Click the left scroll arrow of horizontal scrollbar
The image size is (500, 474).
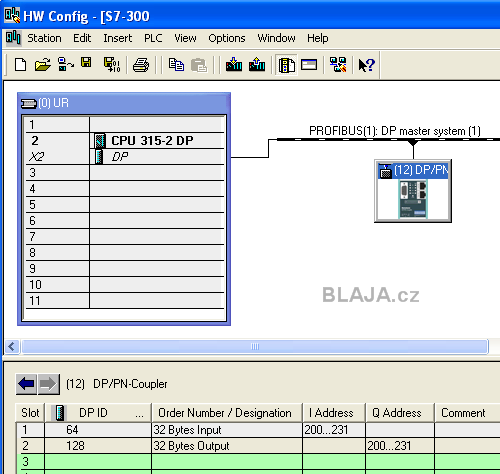(12, 346)
